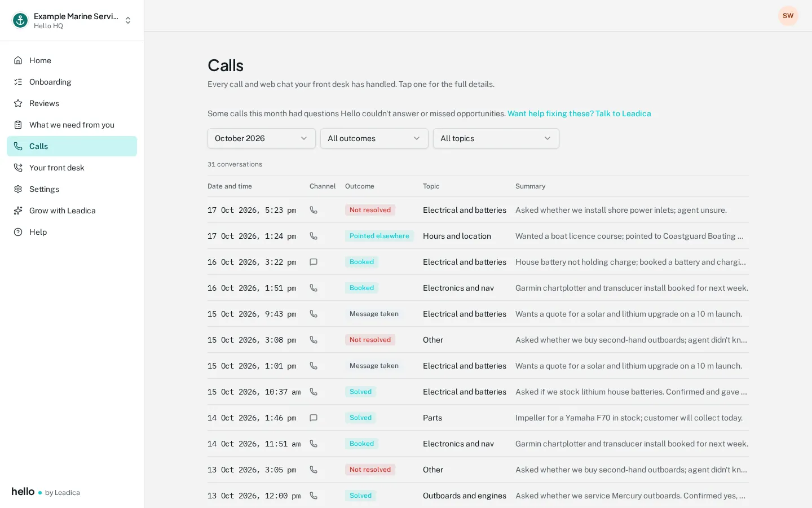Click the Message taken badge for 15 Oct 9:43 pm

pos(374,314)
